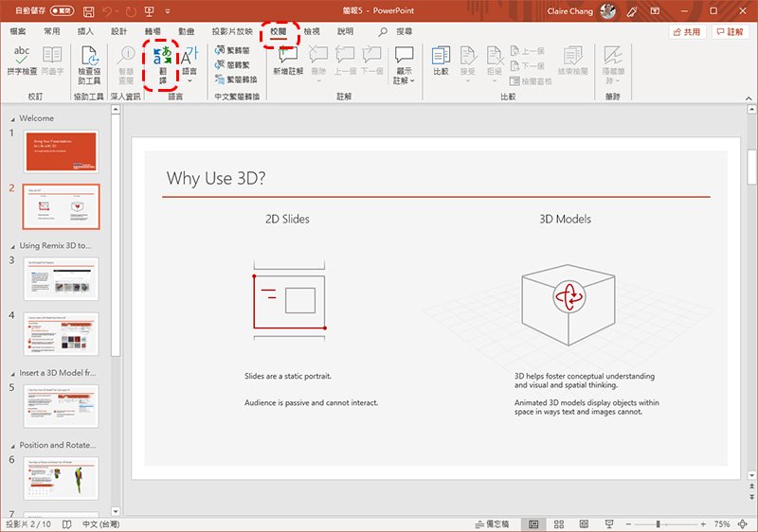This screenshot has width=758, height=532.
Task: Expand the 語言 language dropdown
Action: tap(189, 63)
